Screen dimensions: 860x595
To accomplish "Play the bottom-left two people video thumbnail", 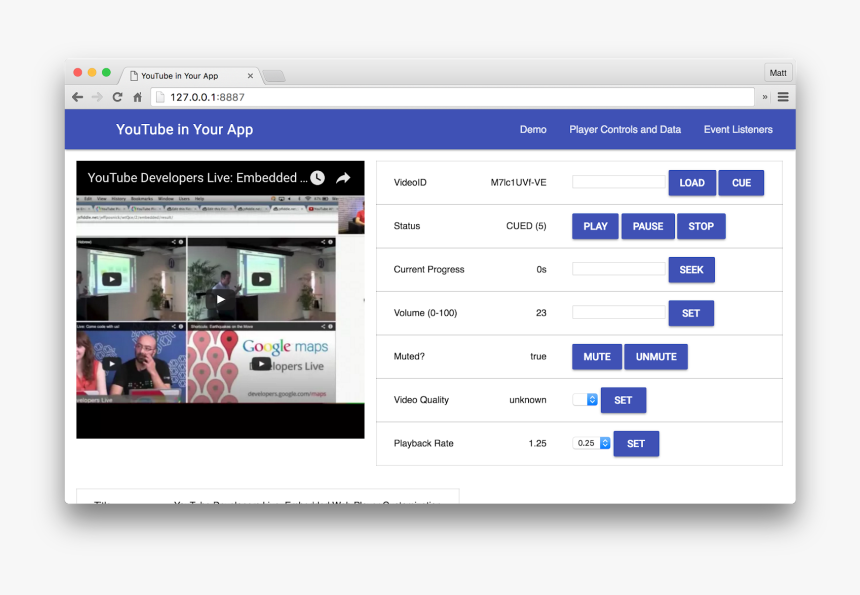I will pyautogui.click(x=112, y=364).
